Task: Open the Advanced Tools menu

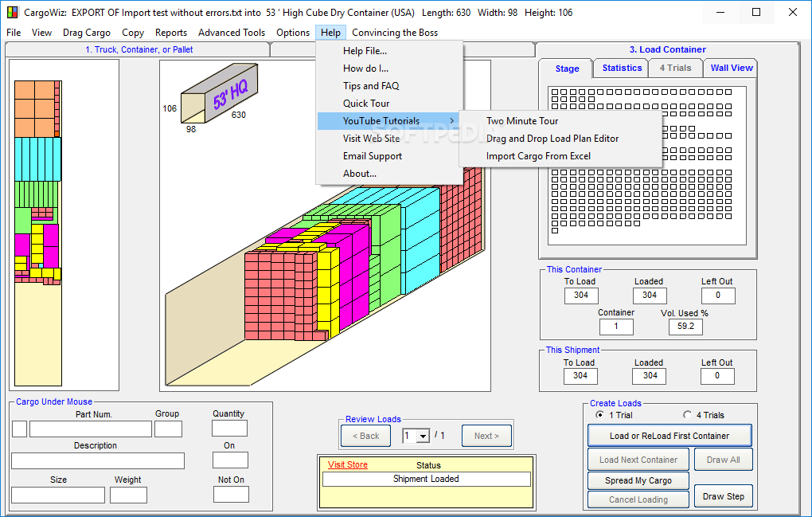Action: 232,33
